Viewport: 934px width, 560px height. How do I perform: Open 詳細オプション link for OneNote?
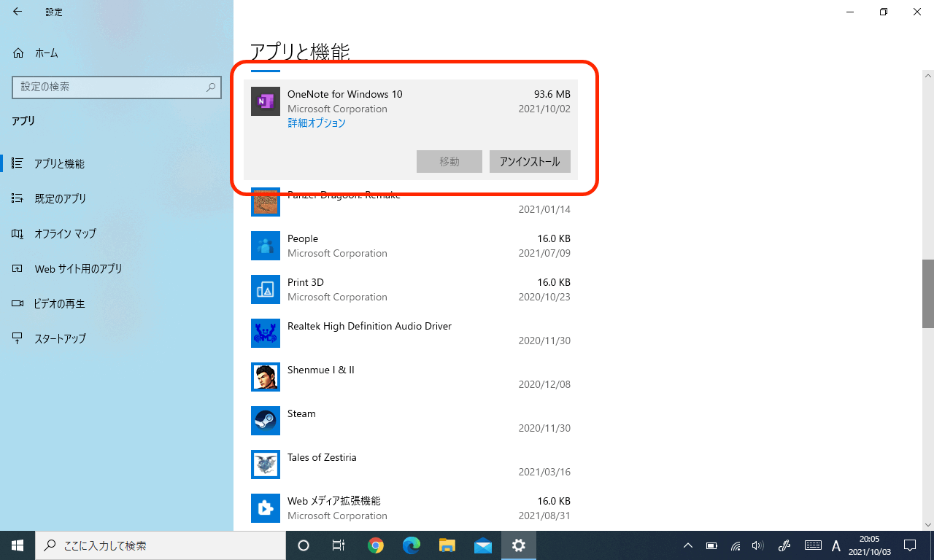[x=317, y=123]
